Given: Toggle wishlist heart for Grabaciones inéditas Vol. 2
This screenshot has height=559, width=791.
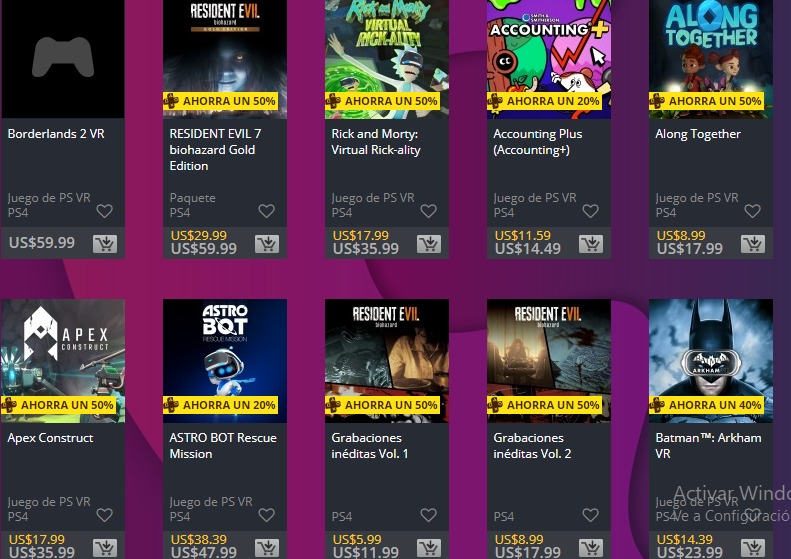Looking at the screenshot, I should (590, 515).
